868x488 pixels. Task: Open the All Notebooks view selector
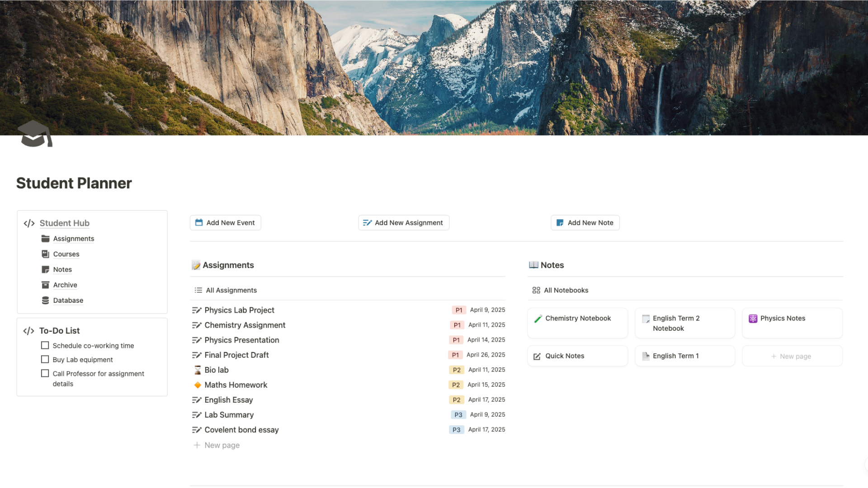[x=566, y=290]
